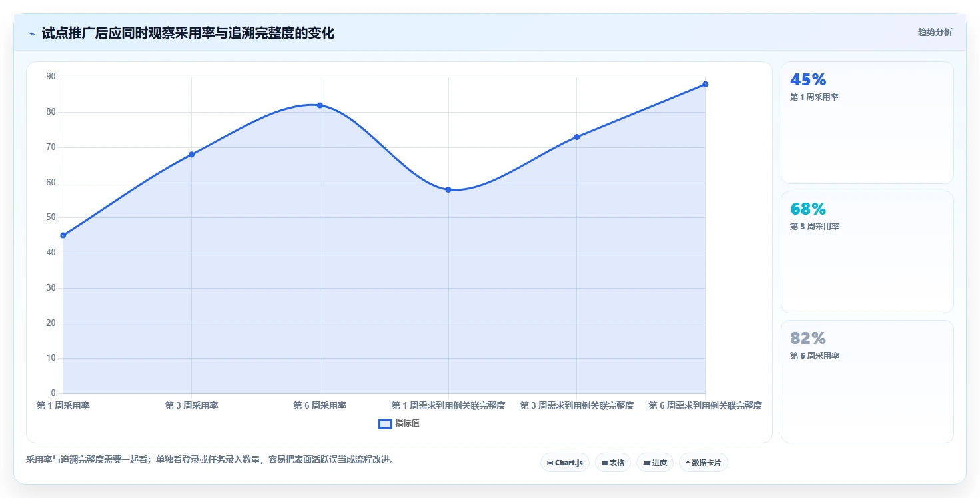This screenshot has height=498, width=980.
Task: Select the 表格 tag chip
Action: tap(612, 463)
